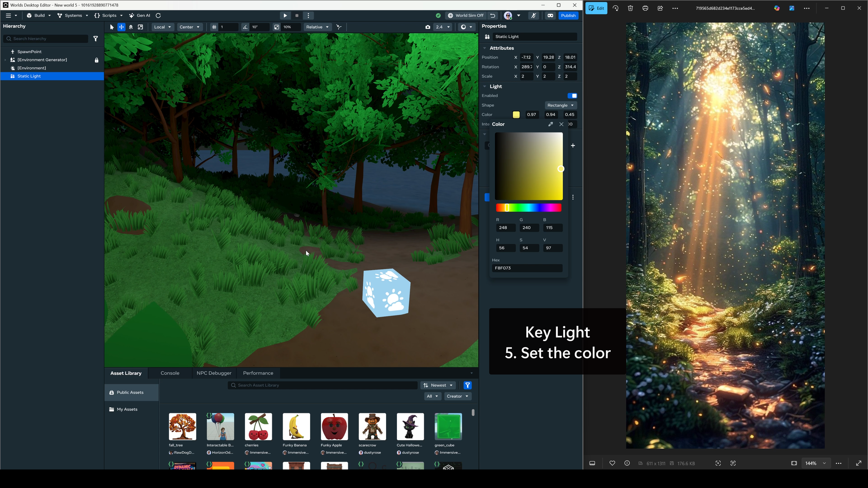Click the grid snap icon
This screenshot has height=488, width=868.
(x=214, y=27)
